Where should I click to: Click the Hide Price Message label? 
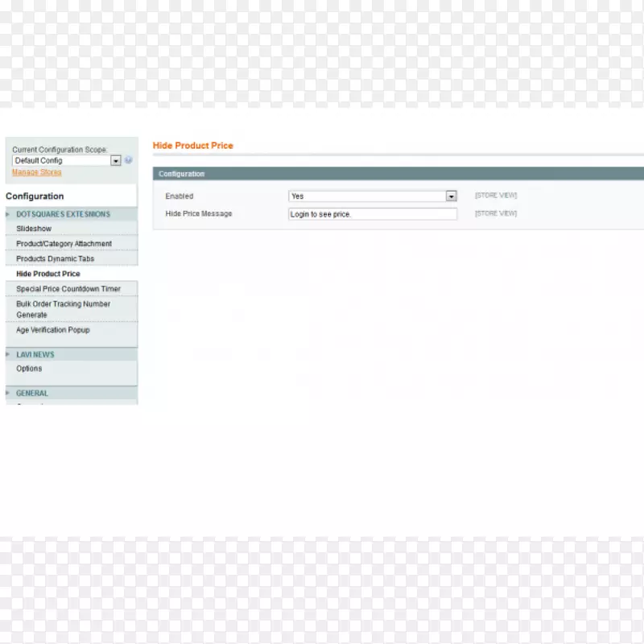198,213
